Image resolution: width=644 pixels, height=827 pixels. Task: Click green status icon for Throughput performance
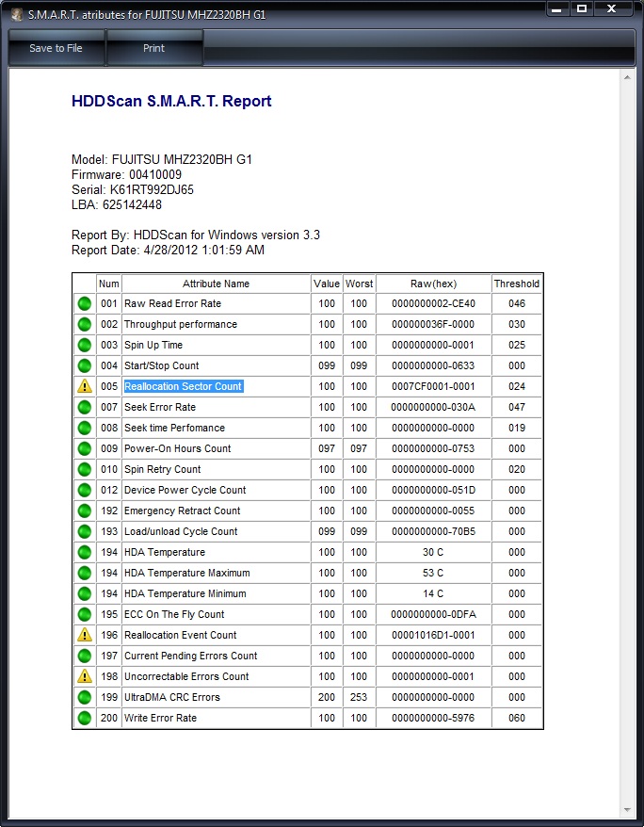tap(85, 324)
